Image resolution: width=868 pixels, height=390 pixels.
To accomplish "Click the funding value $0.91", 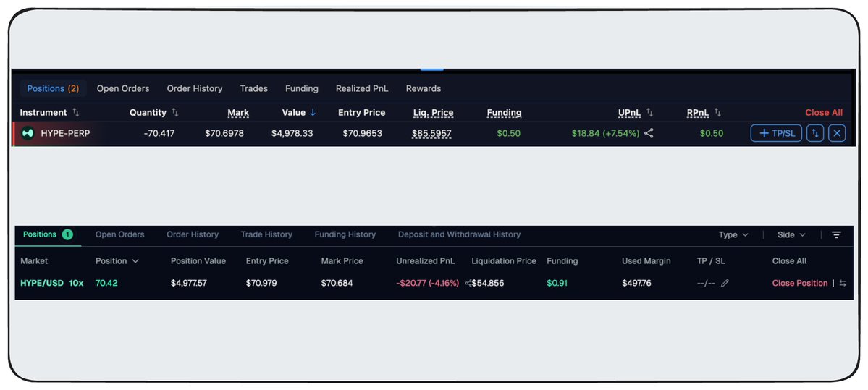I will [557, 283].
